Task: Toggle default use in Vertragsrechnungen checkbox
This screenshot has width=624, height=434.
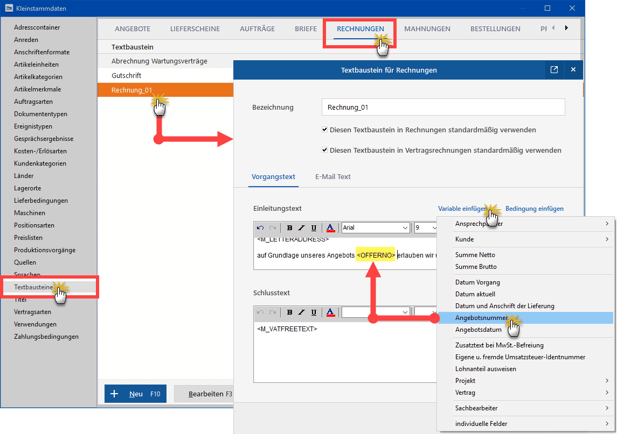Action: [x=325, y=151]
